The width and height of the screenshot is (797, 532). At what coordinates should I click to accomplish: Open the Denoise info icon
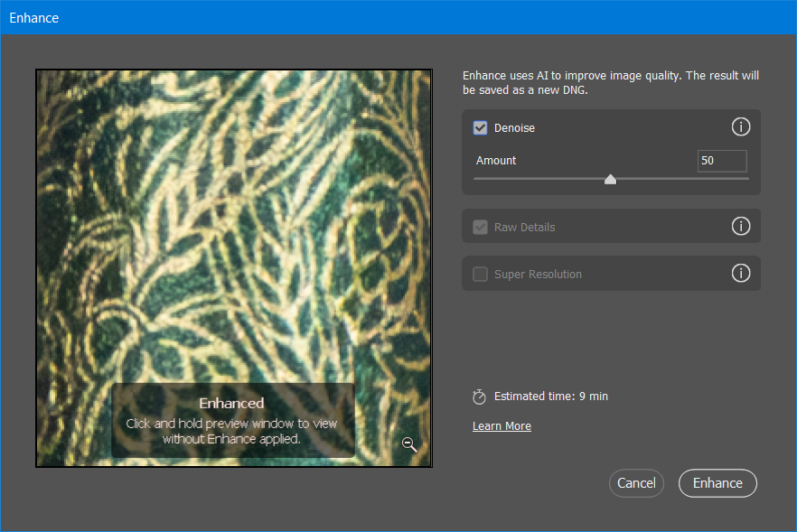click(741, 127)
